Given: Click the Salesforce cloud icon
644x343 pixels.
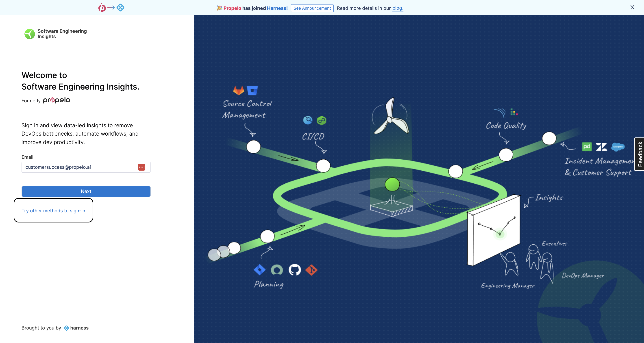Looking at the screenshot, I should (618, 147).
